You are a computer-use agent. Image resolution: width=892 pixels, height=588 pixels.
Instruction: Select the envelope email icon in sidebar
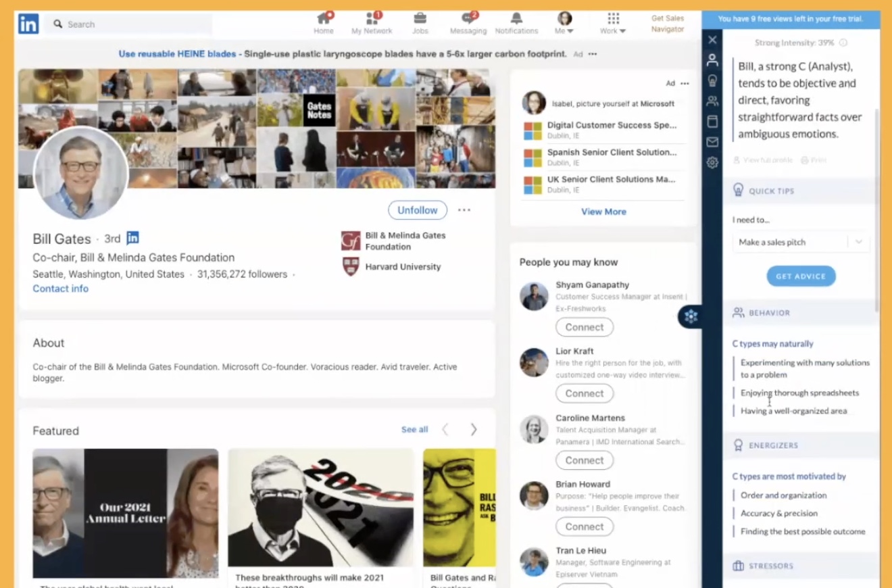click(x=712, y=142)
